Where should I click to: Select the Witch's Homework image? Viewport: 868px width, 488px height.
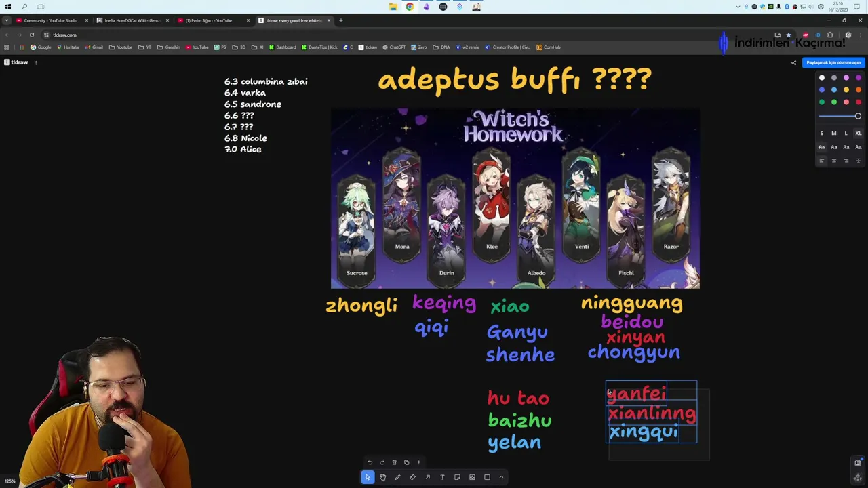pos(515,199)
